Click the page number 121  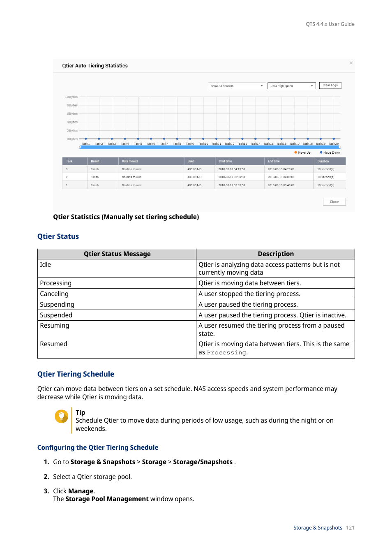[x=350, y=528]
